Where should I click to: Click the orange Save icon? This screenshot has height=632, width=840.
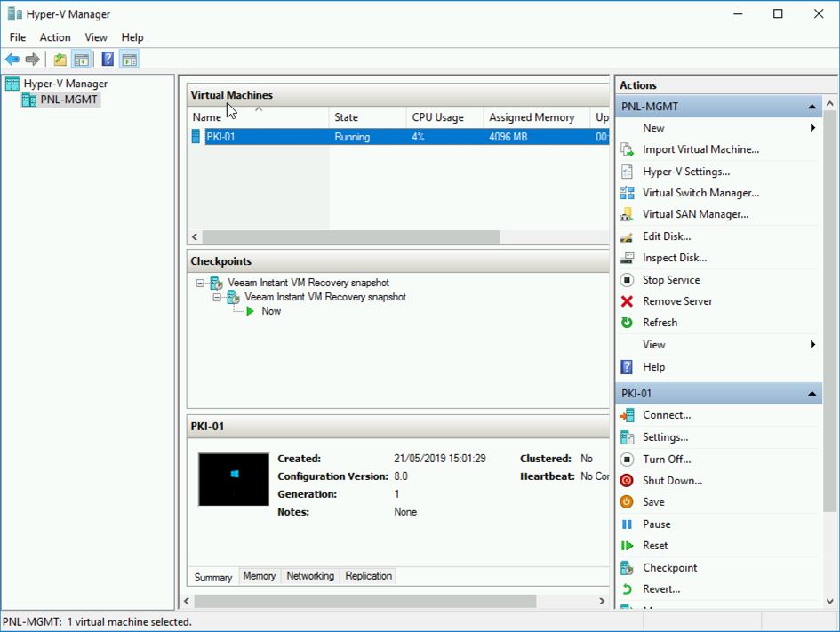point(627,502)
